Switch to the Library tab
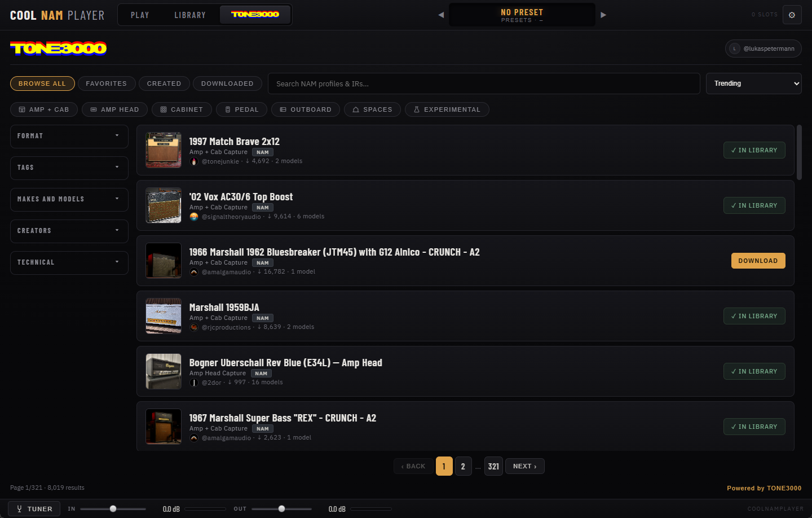This screenshot has height=518, width=812. coord(190,15)
